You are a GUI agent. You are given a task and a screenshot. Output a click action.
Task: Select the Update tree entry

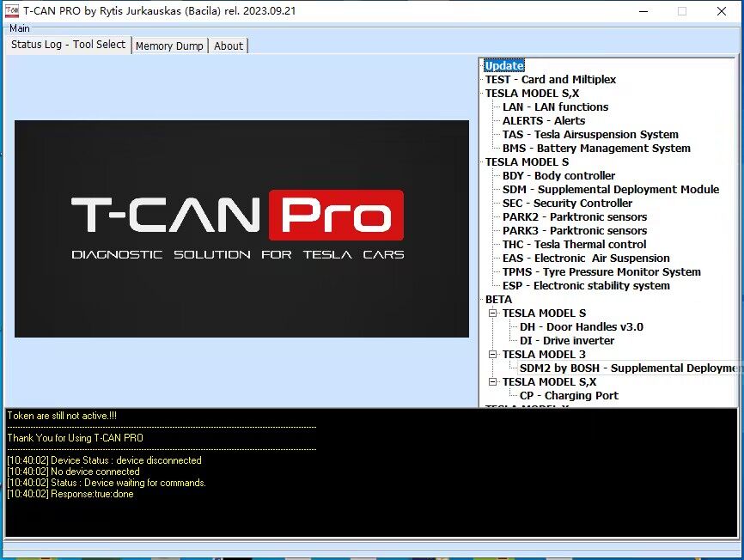(x=504, y=65)
